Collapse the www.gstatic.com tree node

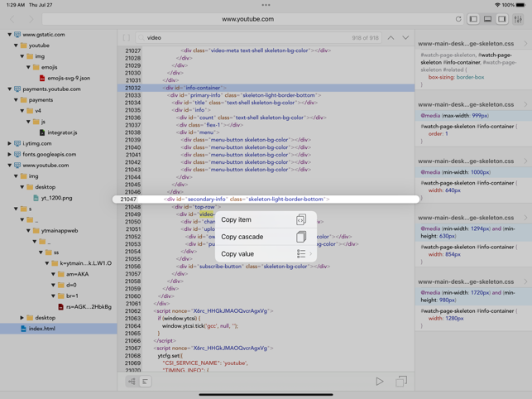coord(9,34)
